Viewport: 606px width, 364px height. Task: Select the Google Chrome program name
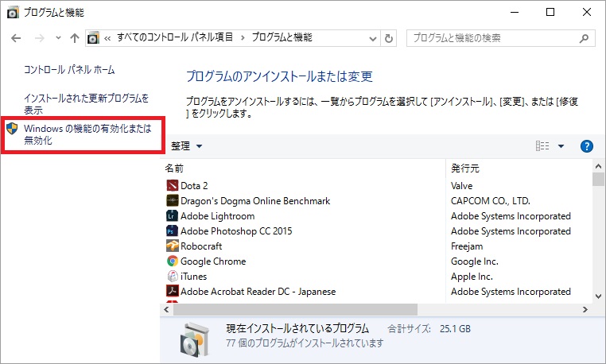point(213,261)
